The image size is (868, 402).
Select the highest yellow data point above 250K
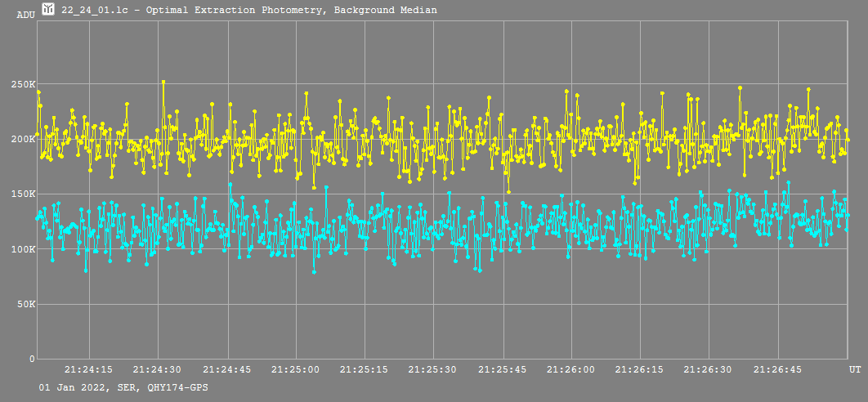[163, 82]
